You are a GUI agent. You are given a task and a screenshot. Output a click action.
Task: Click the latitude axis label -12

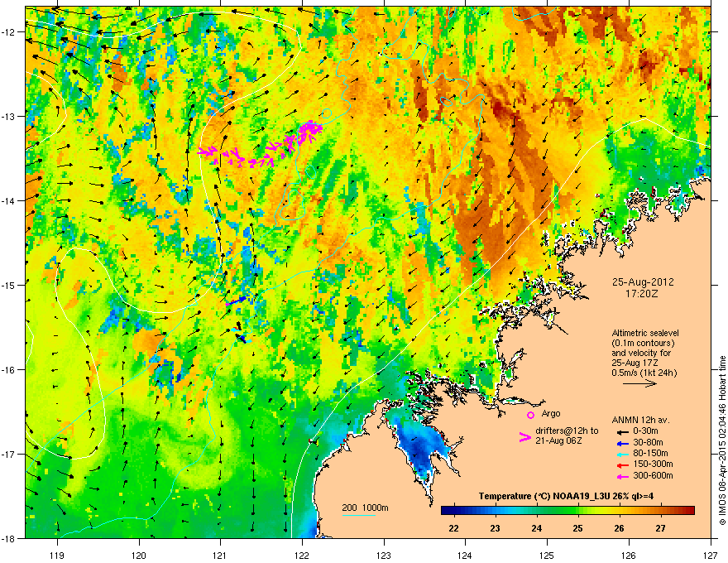[x=10, y=32]
